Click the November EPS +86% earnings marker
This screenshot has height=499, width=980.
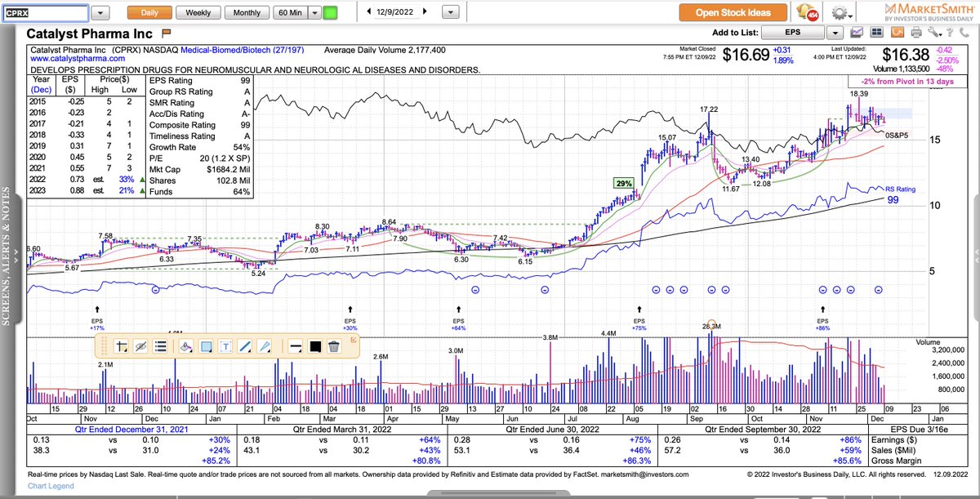[822, 317]
